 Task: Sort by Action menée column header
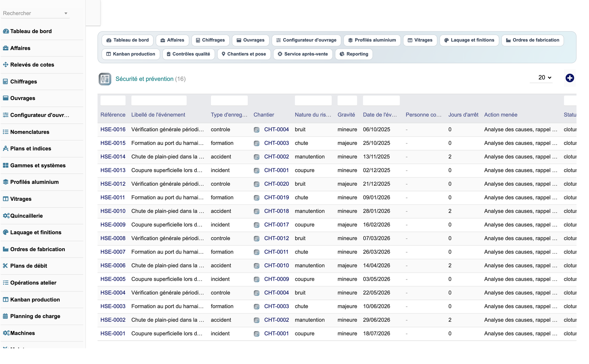[501, 115]
